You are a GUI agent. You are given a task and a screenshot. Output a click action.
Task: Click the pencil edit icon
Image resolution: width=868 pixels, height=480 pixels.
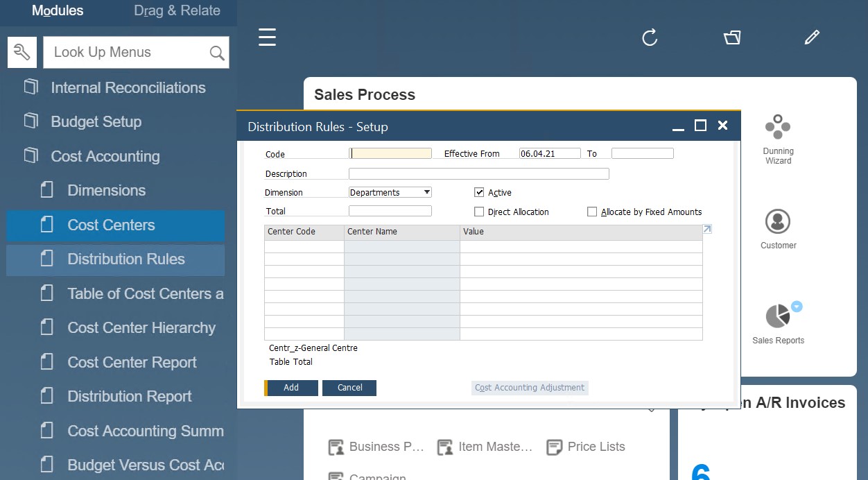point(812,37)
